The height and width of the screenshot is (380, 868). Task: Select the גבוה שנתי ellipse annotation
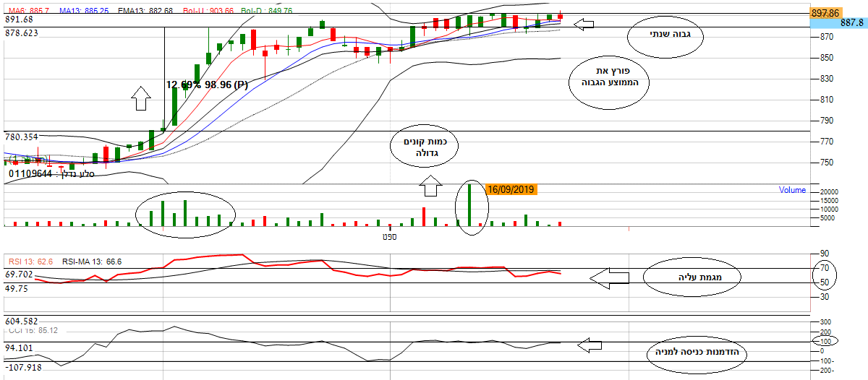[665, 35]
